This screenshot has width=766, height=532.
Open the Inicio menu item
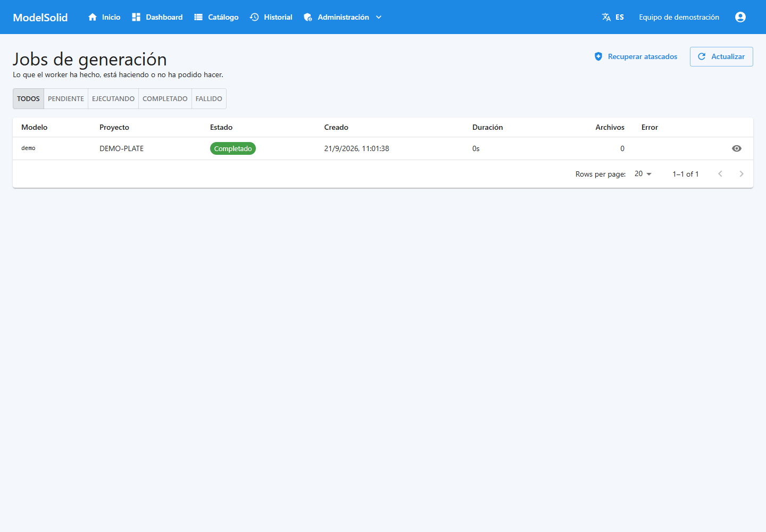(104, 17)
